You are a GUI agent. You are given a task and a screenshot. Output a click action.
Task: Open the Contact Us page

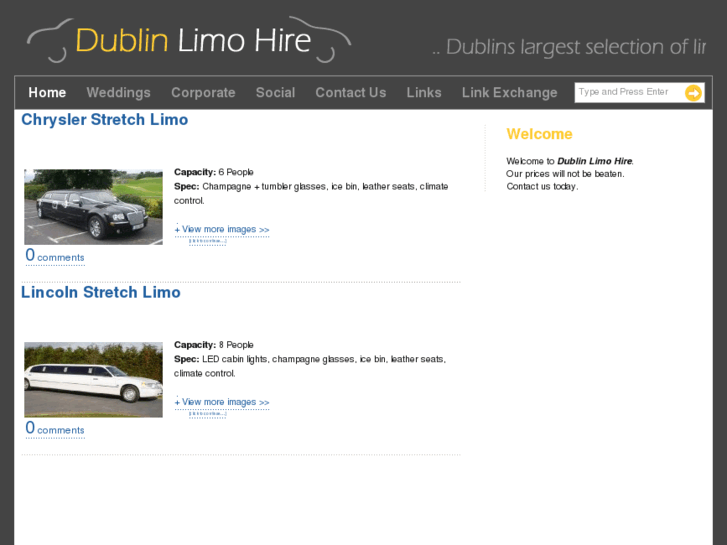[x=351, y=93]
